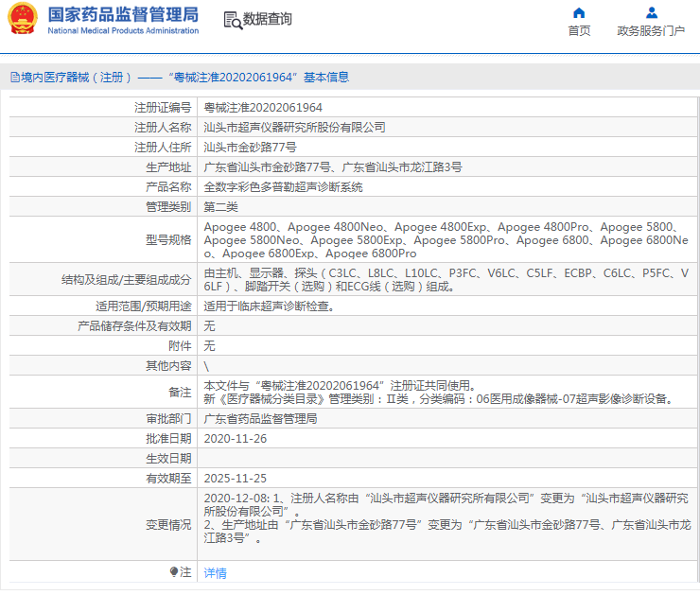Click the Apogee 4800 model specification text

pos(446,240)
